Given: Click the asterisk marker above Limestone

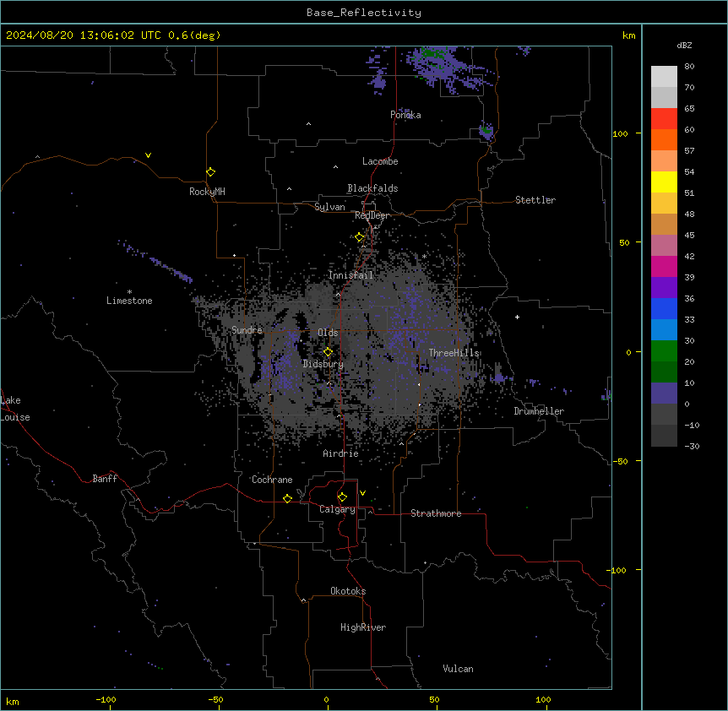Looking at the screenshot, I should point(129,292).
